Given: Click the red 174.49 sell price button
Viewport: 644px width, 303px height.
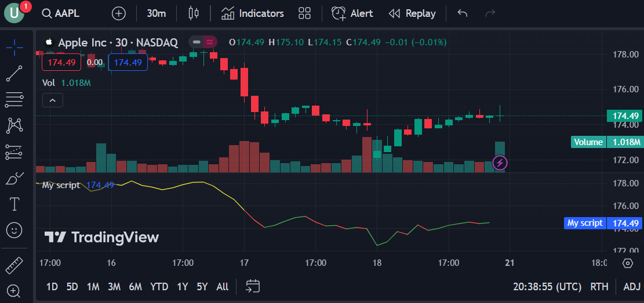Looking at the screenshot, I should [x=61, y=63].
